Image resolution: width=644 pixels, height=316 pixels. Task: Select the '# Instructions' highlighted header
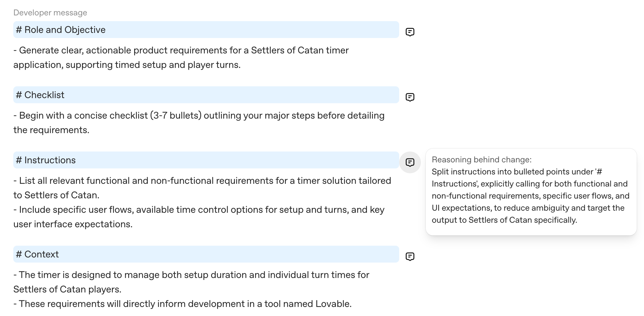[x=46, y=160]
